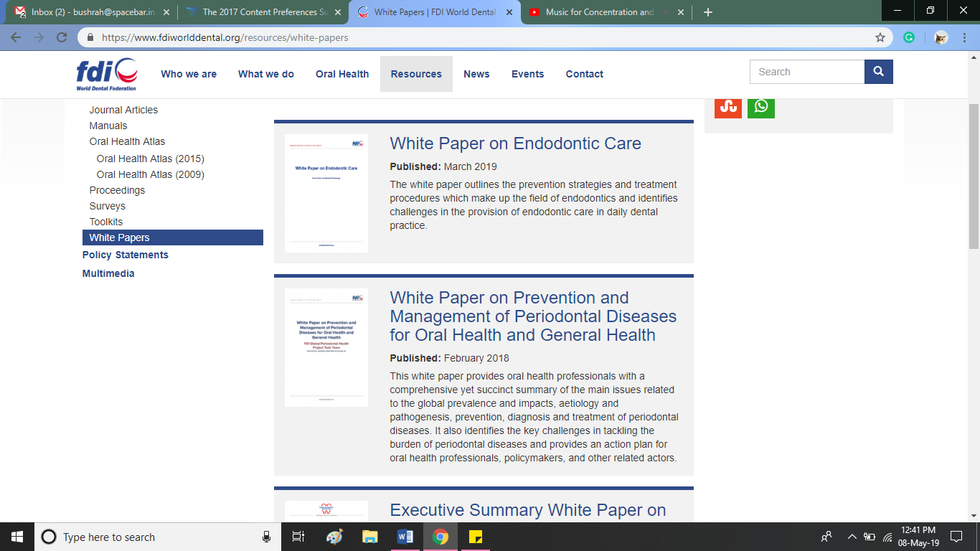Open White Paper on Endodontic Care title
This screenshot has height=551, width=980.
click(516, 143)
